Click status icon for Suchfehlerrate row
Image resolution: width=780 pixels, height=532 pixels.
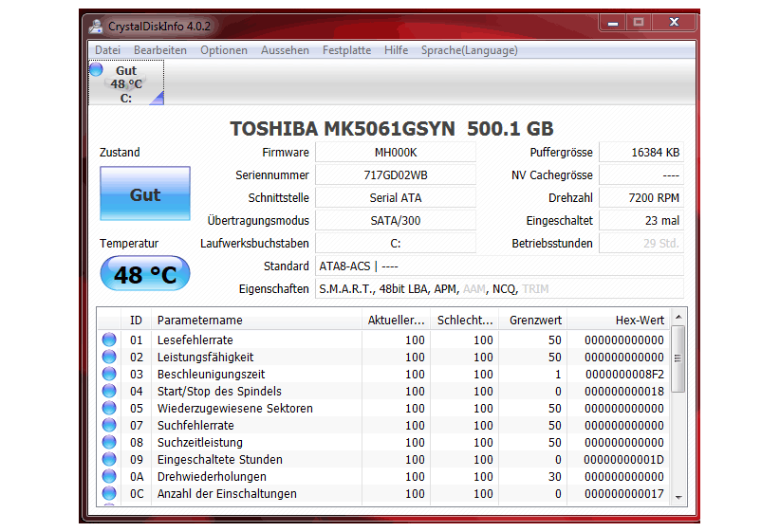[x=109, y=425]
